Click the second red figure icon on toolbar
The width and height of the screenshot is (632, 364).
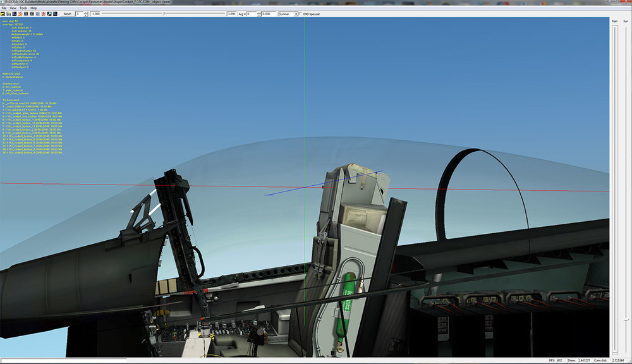tap(43, 13)
